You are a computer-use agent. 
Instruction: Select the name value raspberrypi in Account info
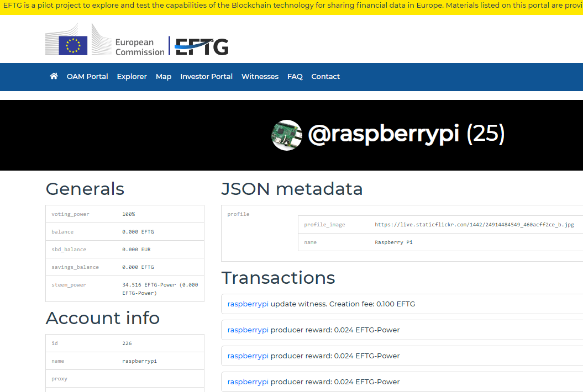click(x=139, y=361)
